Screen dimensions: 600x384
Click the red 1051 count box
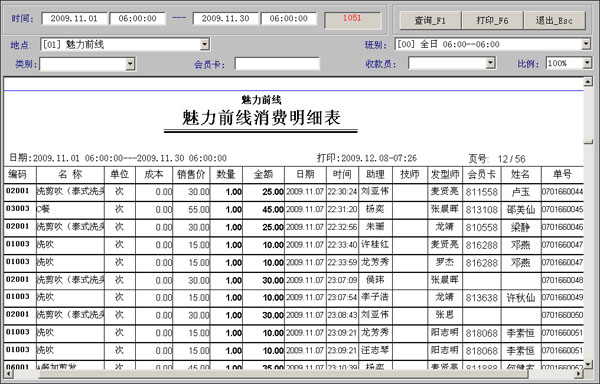(352, 20)
